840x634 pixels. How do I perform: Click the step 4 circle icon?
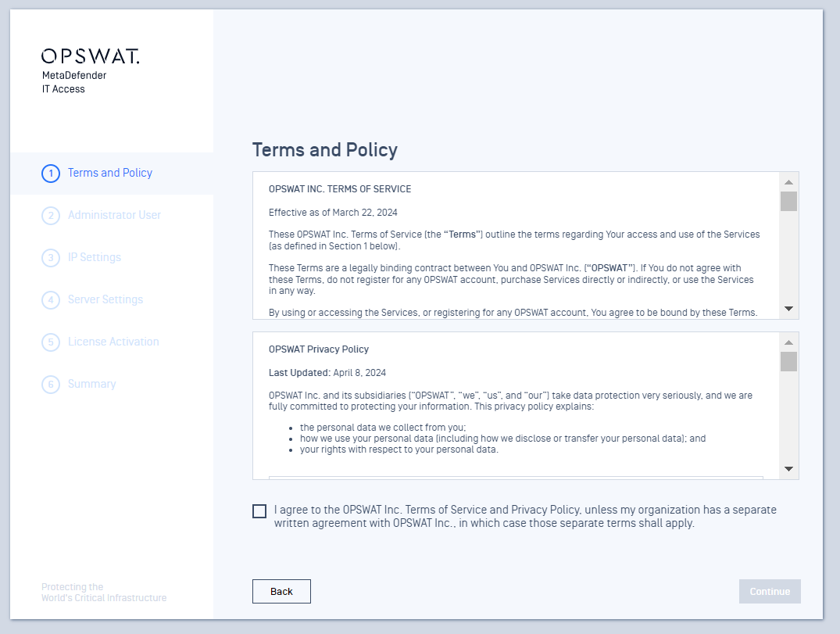[x=51, y=299]
